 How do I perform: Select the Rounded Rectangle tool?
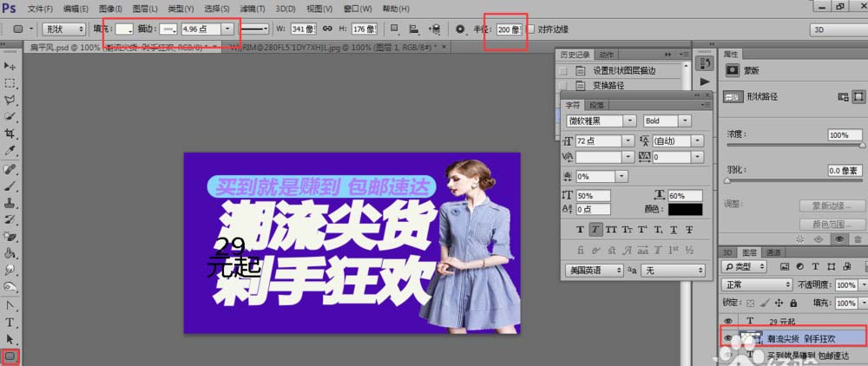point(10,356)
